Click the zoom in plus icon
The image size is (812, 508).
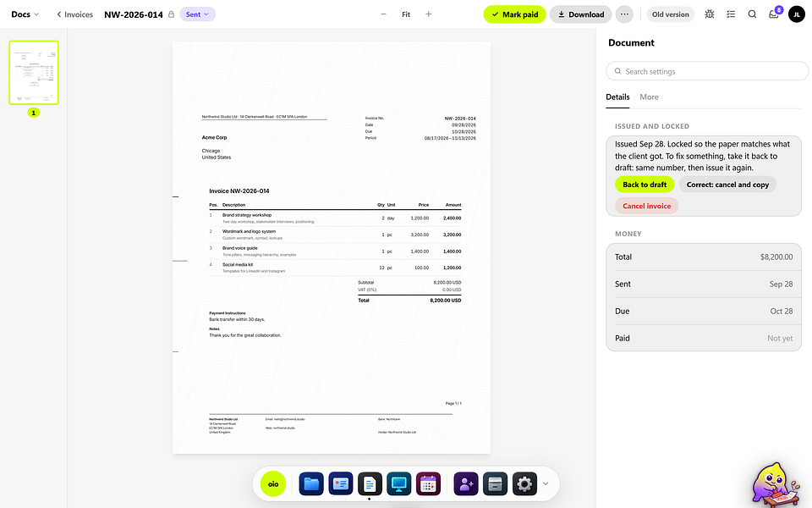(428, 14)
